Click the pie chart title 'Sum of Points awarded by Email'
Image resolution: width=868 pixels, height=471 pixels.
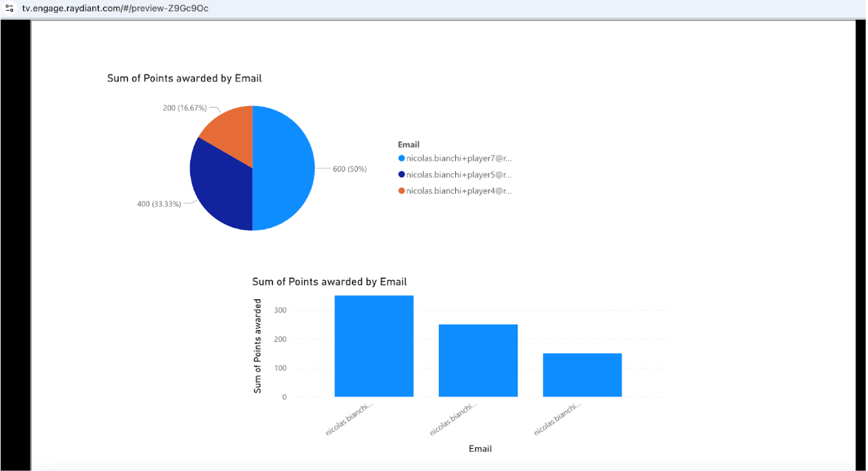click(x=184, y=78)
